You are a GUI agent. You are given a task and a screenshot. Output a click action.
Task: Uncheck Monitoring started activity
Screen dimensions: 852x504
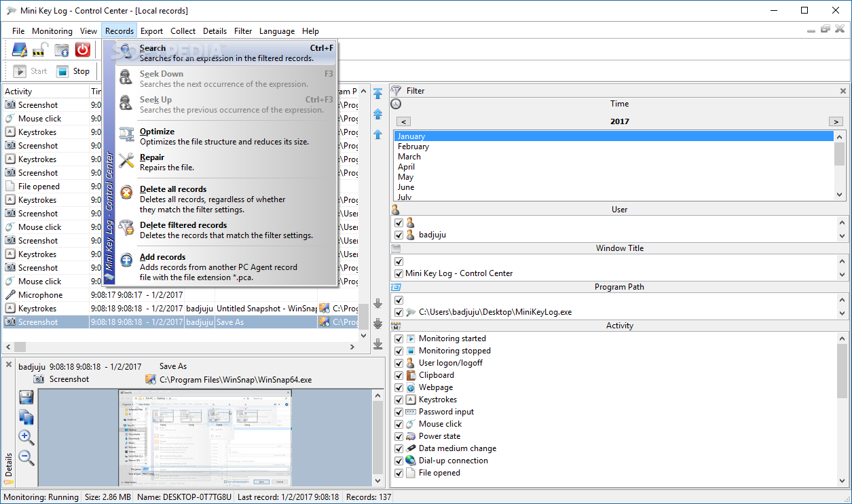(x=399, y=338)
